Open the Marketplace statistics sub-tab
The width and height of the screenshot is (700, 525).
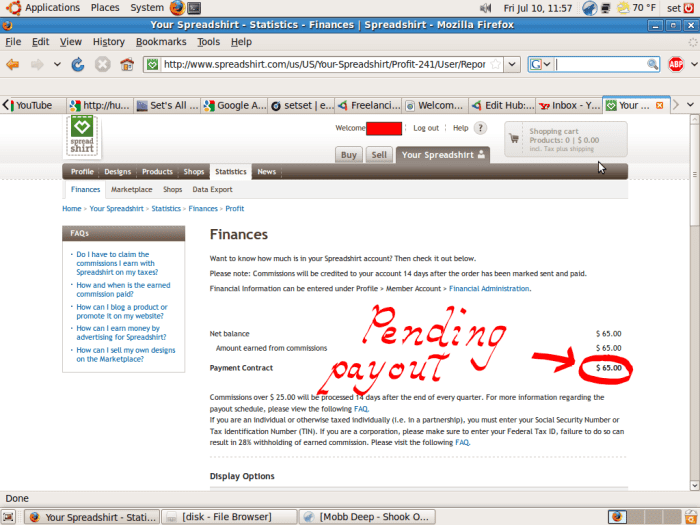[131, 189]
